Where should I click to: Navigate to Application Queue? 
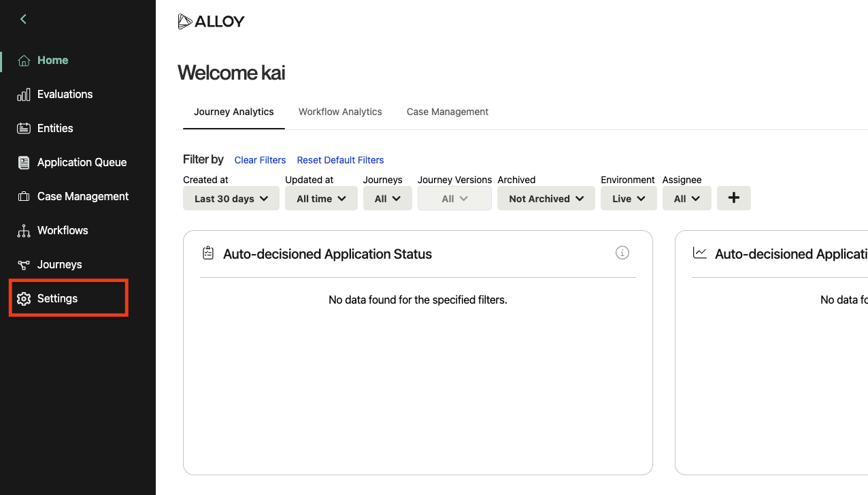click(82, 163)
